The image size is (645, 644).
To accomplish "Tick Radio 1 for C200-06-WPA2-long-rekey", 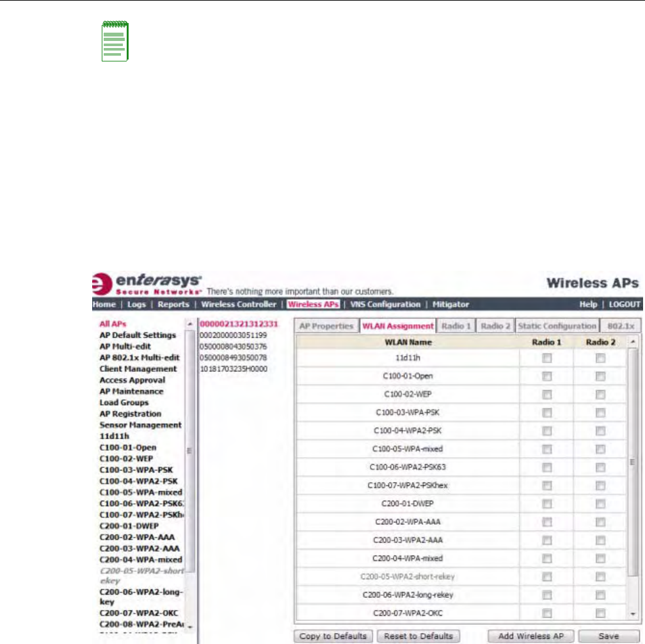I will (546, 595).
